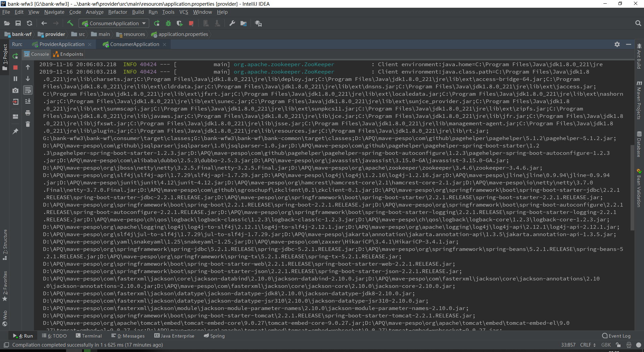Clear the console with the trash icon
Viewport: 644px width, 352px height.
pos(28,124)
